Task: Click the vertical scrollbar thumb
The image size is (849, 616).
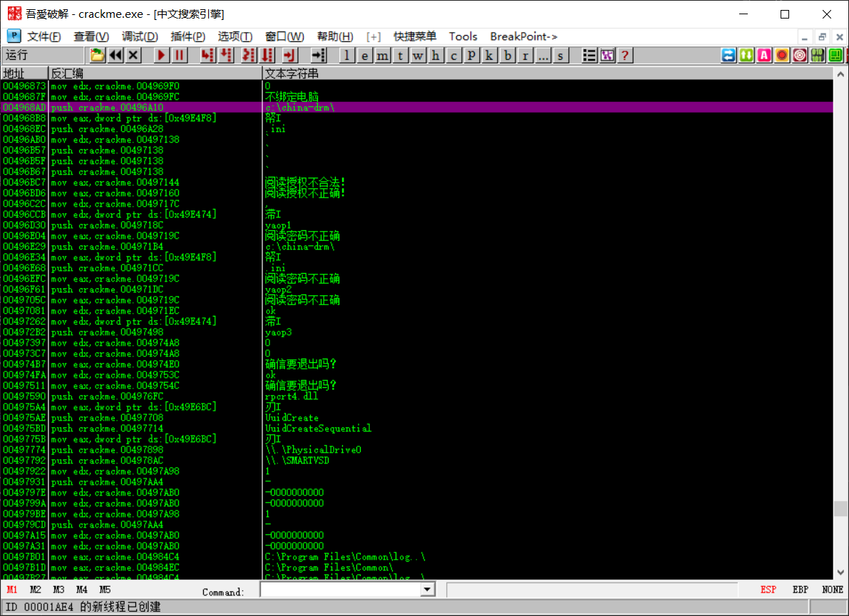Action: coord(840,508)
